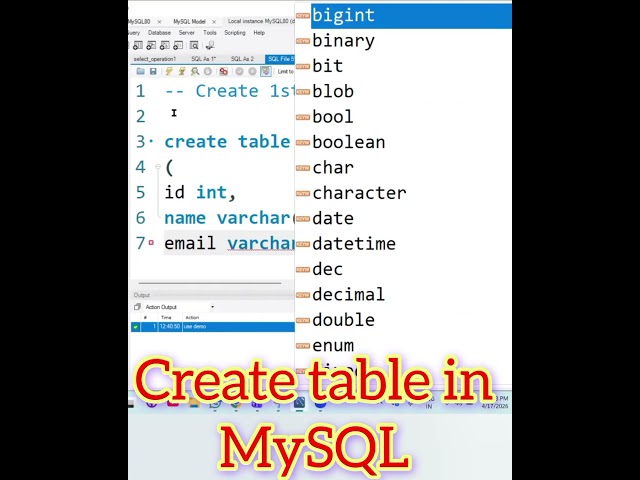The height and width of the screenshot is (480, 640).
Task: Open the Scripting menu
Action: [235, 33]
